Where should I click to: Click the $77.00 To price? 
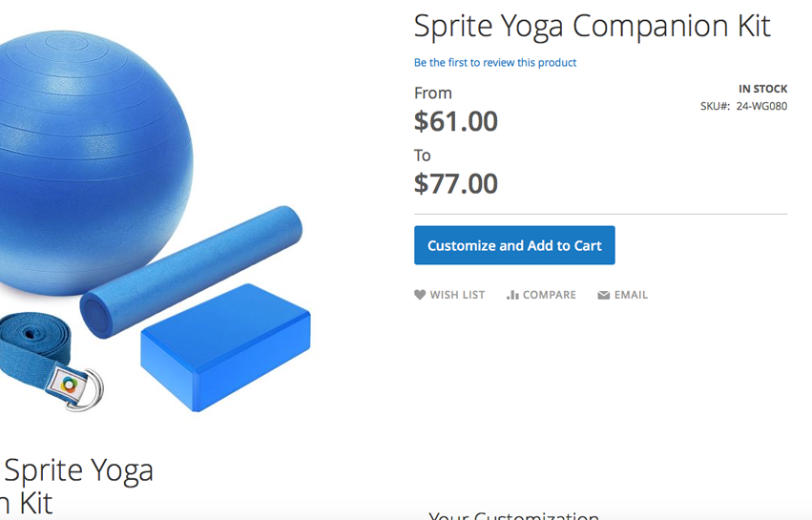pyautogui.click(x=456, y=183)
